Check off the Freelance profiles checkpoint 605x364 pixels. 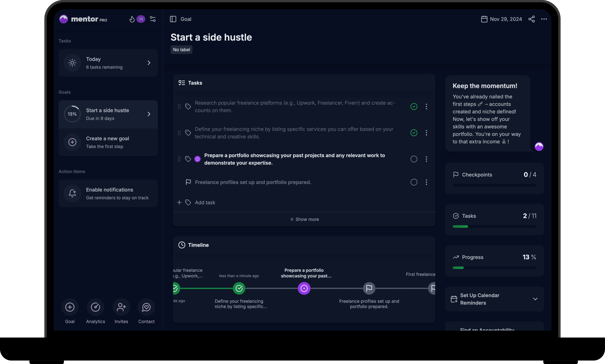414,182
